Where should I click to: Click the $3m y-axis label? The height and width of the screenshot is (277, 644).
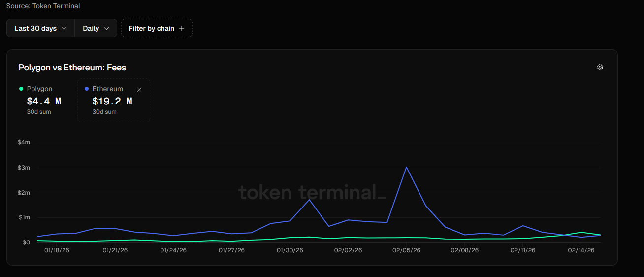[23, 168]
